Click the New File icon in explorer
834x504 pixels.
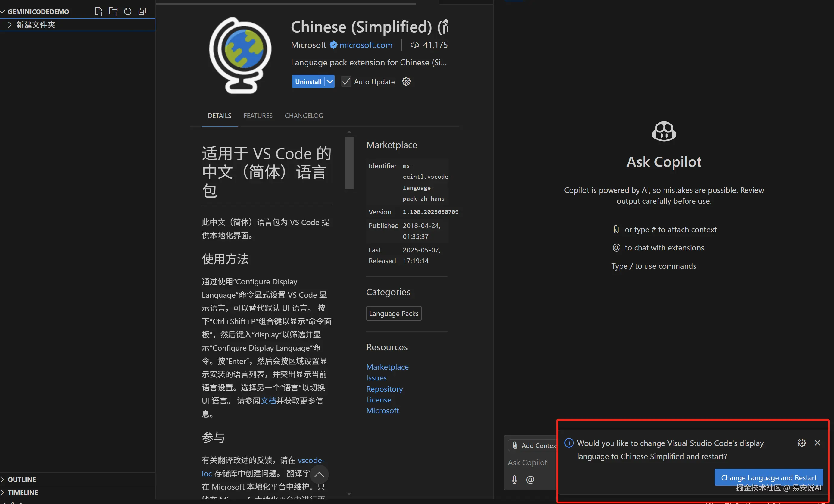click(98, 11)
